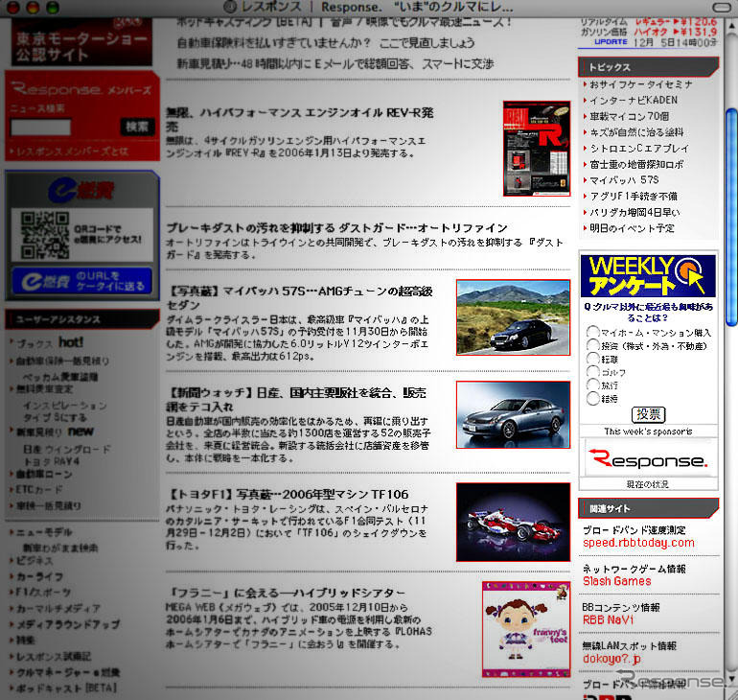Open ニューモデル category link
This screenshot has height=700, width=738.
click(44, 532)
